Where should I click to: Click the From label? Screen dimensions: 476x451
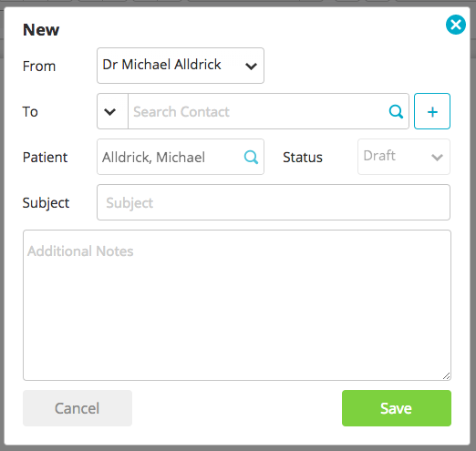click(39, 66)
